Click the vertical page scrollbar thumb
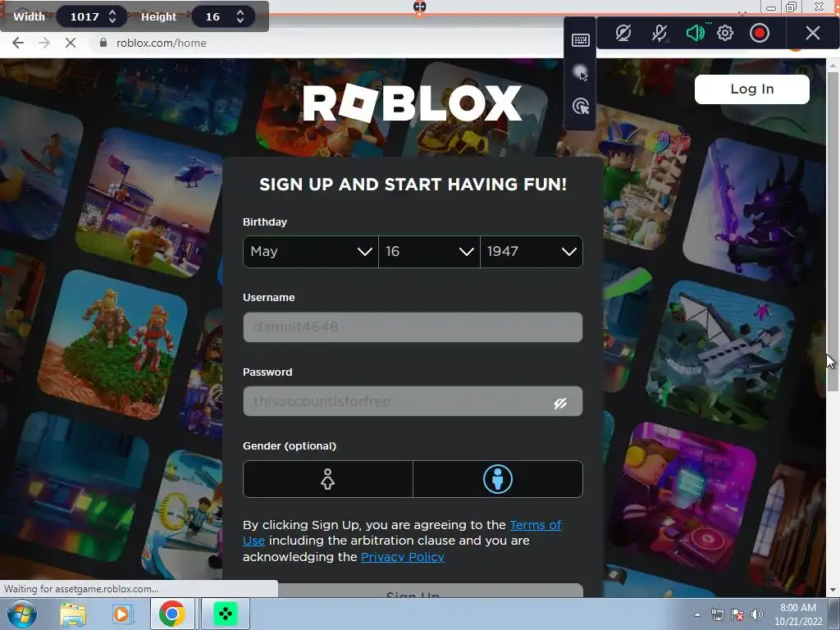840x630 pixels. click(x=833, y=231)
